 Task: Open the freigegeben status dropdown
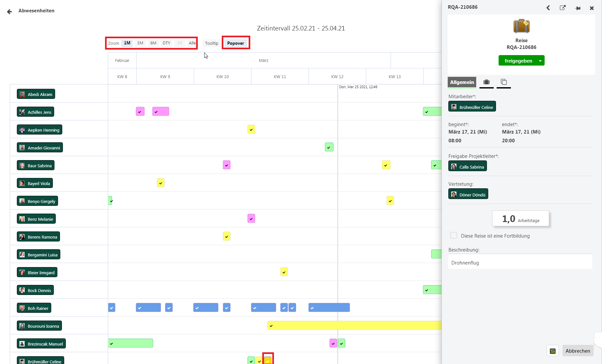tap(540, 61)
